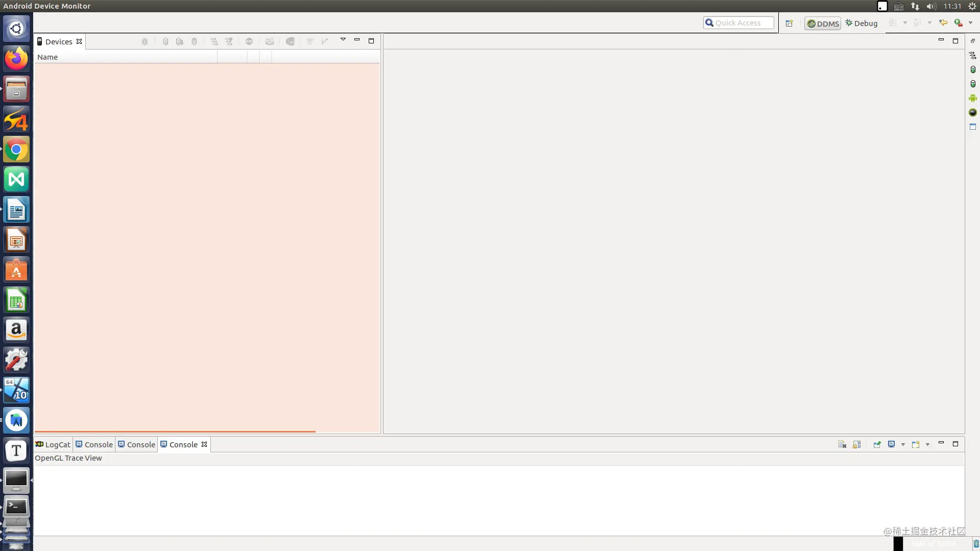Click the Debug selected process bug icon
The image size is (980, 551).
[145, 41]
